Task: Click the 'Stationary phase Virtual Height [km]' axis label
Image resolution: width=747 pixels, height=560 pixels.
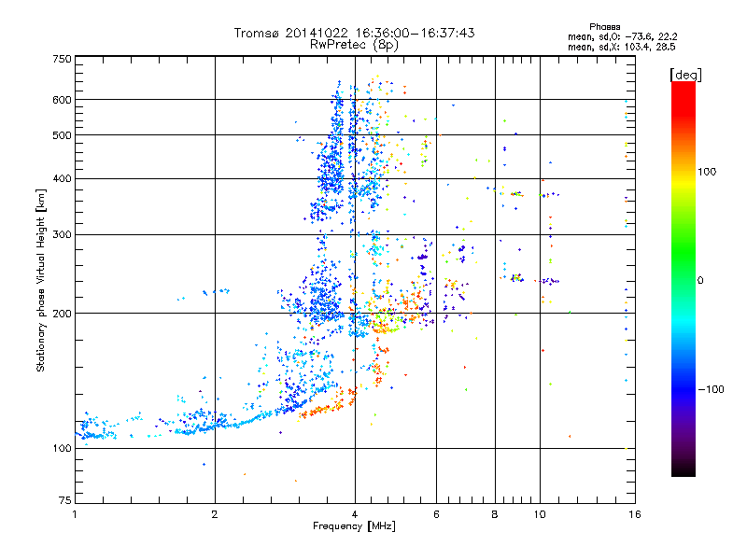Action: (x=41, y=280)
